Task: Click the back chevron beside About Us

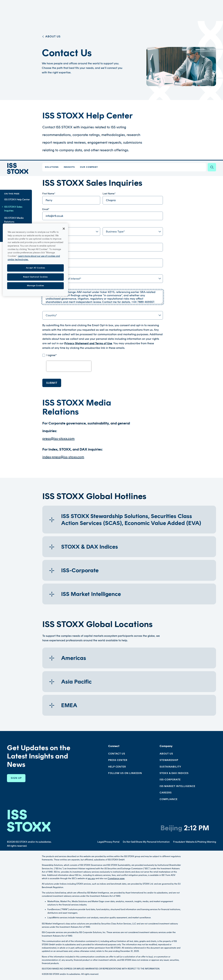Action: click(43, 37)
